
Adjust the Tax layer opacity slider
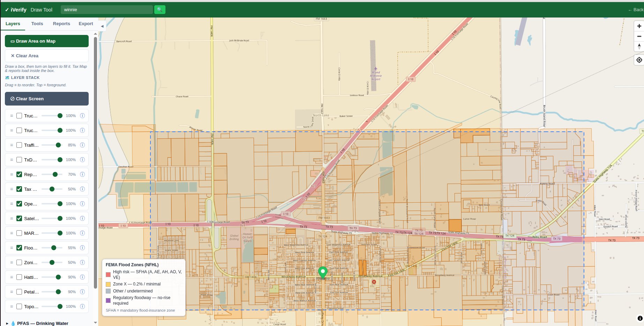(x=52, y=189)
